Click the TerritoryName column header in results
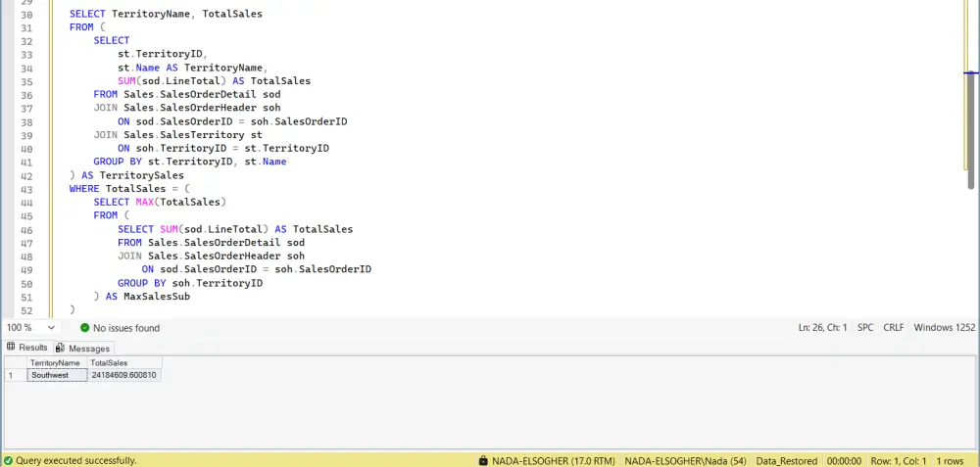980x467 pixels. (x=56, y=363)
